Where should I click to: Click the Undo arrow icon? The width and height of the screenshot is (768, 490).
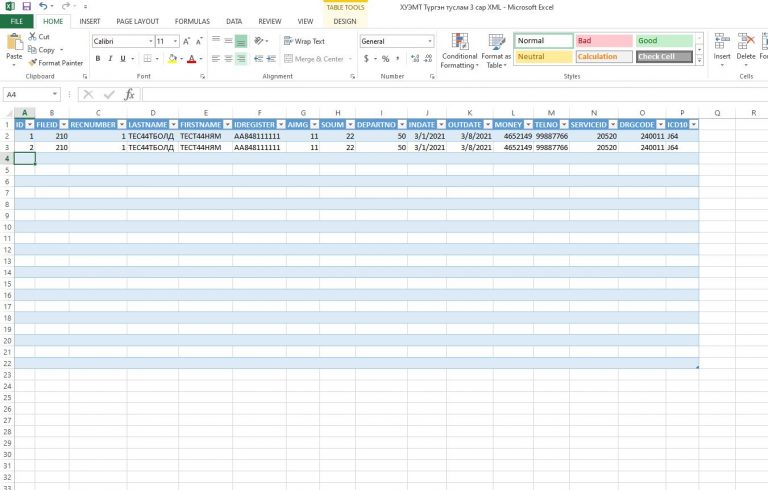pyautogui.click(x=43, y=6)
